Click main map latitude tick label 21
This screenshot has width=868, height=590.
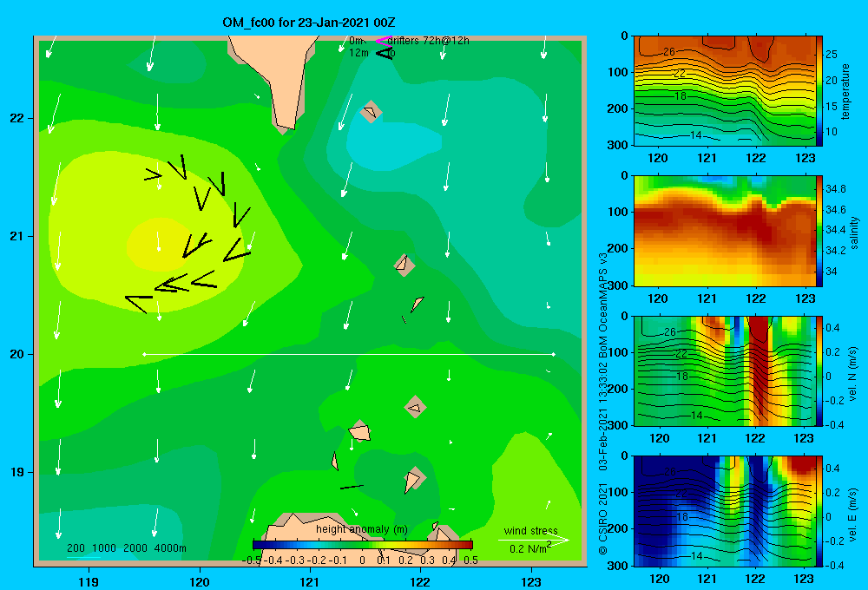pos(17,236)
